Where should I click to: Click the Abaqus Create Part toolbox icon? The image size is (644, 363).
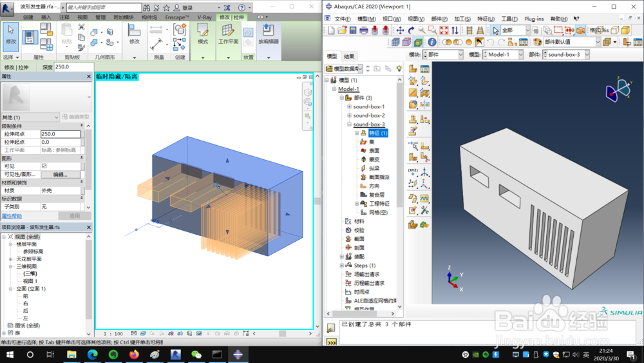413,69
